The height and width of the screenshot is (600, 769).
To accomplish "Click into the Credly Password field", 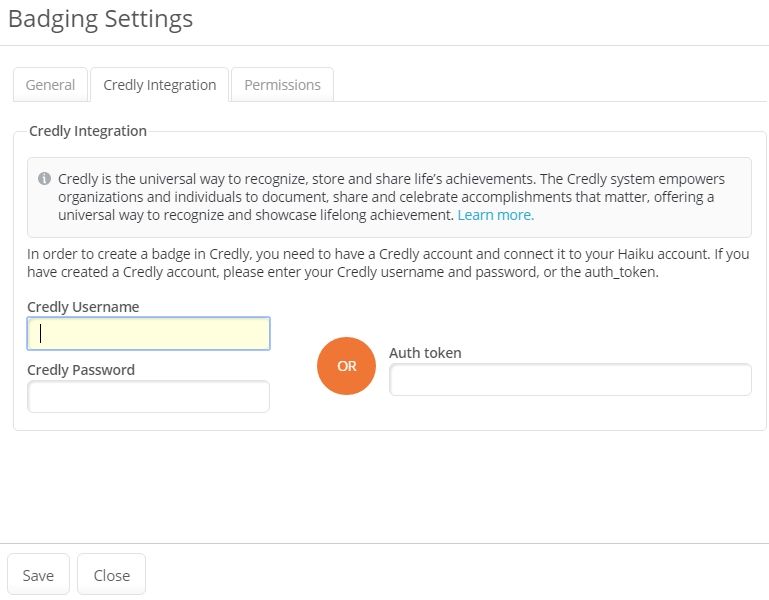I will tap(149, 396).
